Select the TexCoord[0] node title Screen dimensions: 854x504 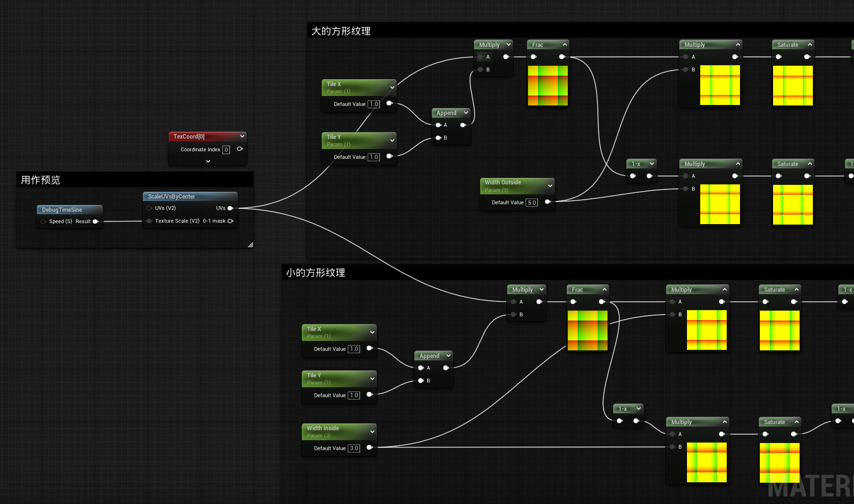point(189,137)
